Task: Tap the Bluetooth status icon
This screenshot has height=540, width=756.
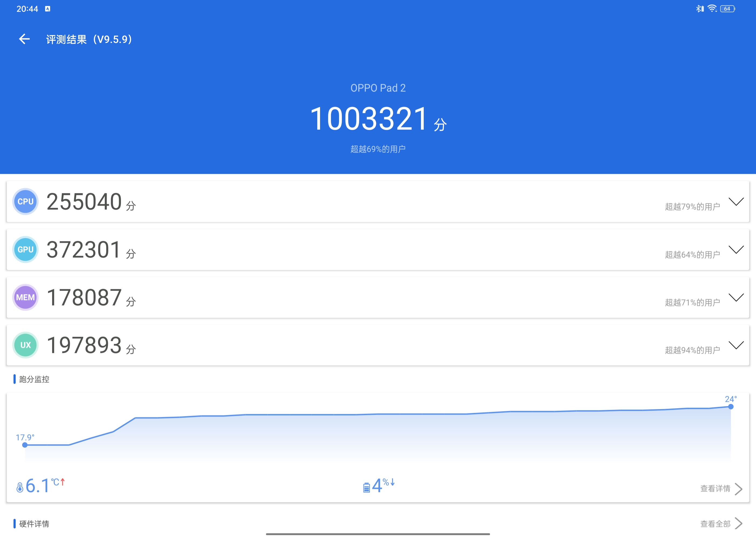Action: click(x=700, y=9)
